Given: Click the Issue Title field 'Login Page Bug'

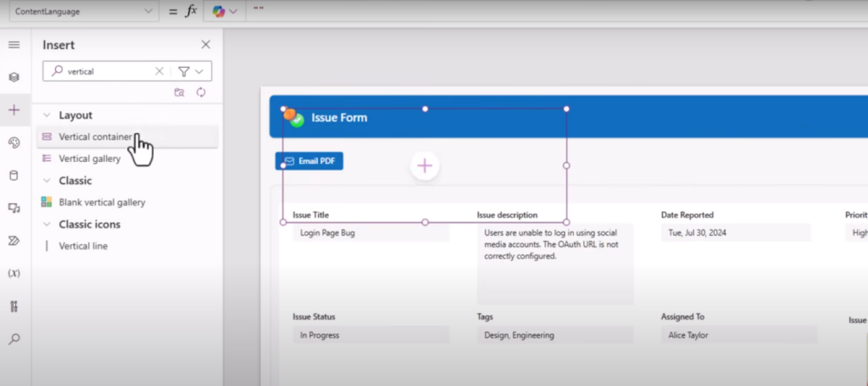Looking at the screenshot, I should tap(371, 232).
